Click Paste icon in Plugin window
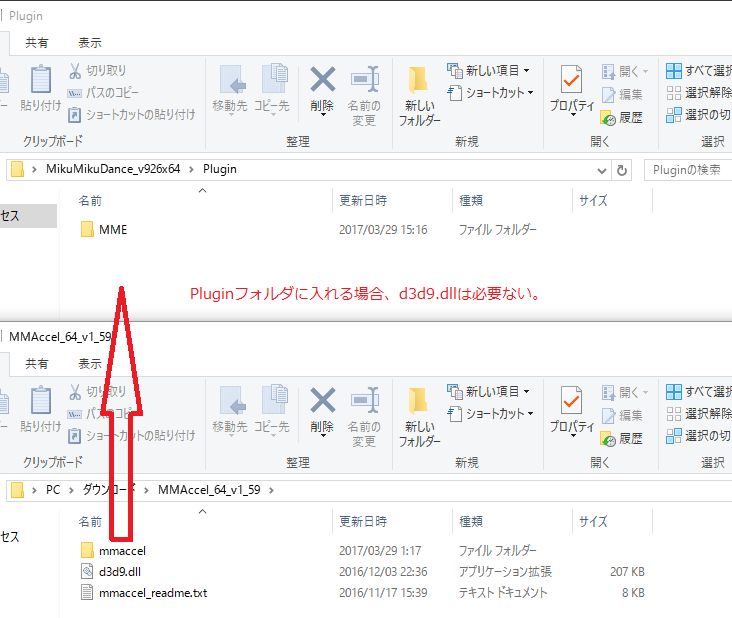 coord(41,79)
